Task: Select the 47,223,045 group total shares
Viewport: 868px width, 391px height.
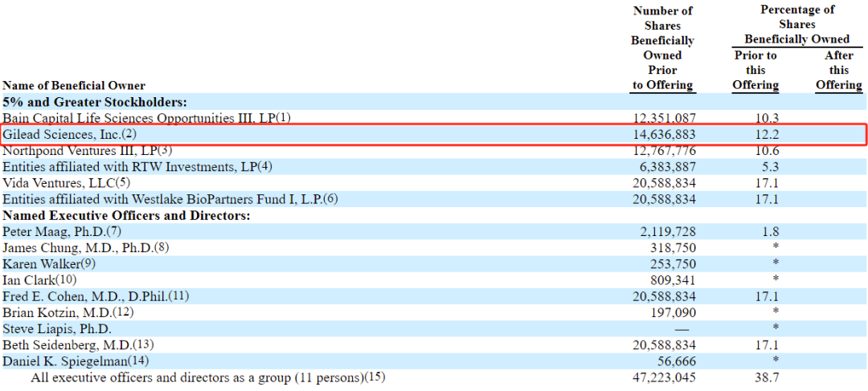Action: coord(665,377)
